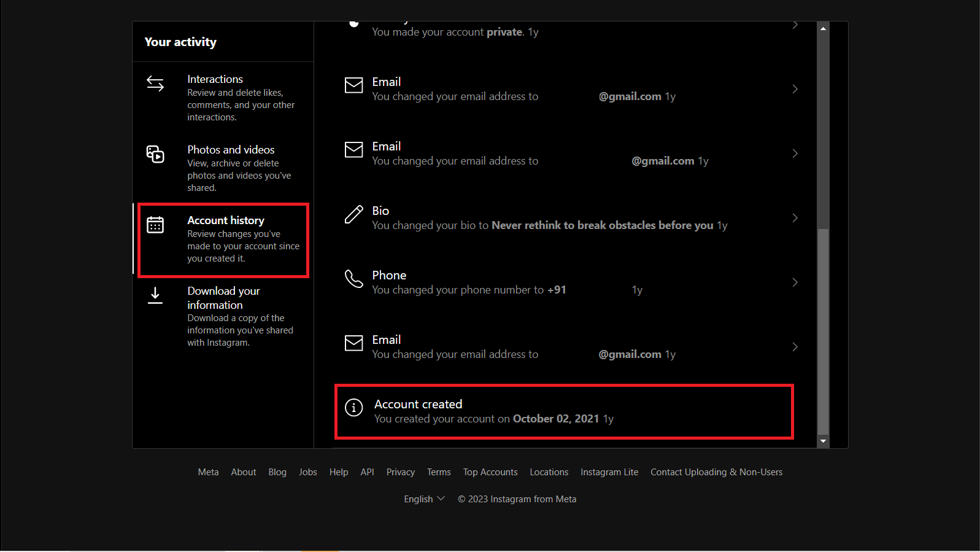Open the Top Accounts footer link

[x=490, y=472]
